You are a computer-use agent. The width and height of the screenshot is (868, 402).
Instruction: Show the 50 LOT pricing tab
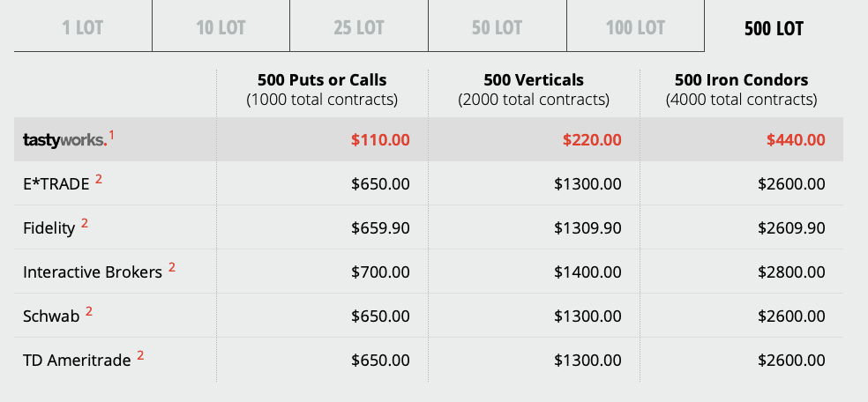(498, 26)
